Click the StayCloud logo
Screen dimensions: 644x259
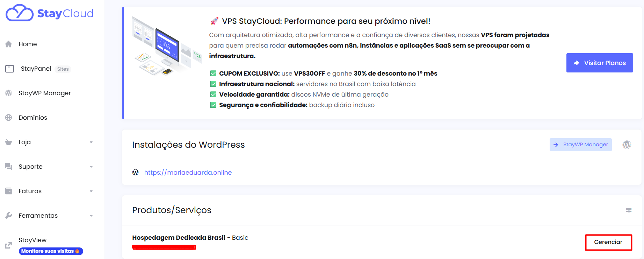click(49, 13)
